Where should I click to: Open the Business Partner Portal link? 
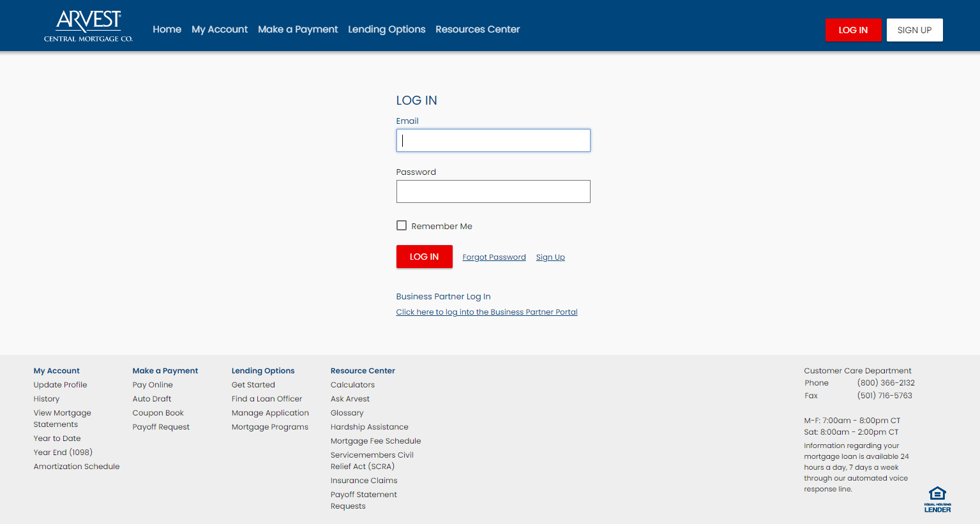pos(486,312)
